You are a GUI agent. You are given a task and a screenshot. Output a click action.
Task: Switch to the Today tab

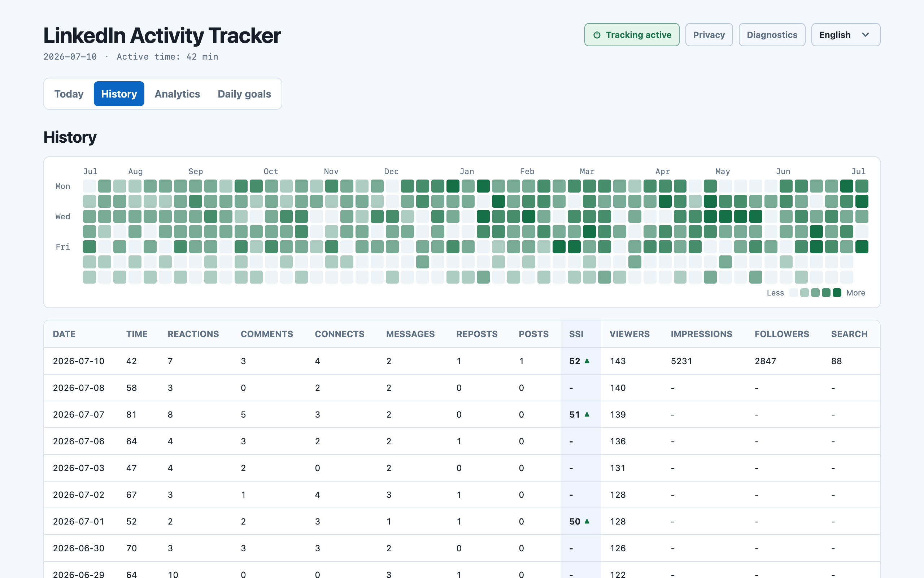tap(69, 94)
